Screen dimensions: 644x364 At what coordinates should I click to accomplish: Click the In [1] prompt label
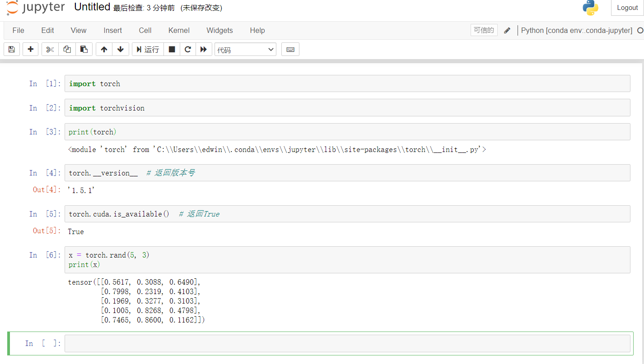point(45,83)
